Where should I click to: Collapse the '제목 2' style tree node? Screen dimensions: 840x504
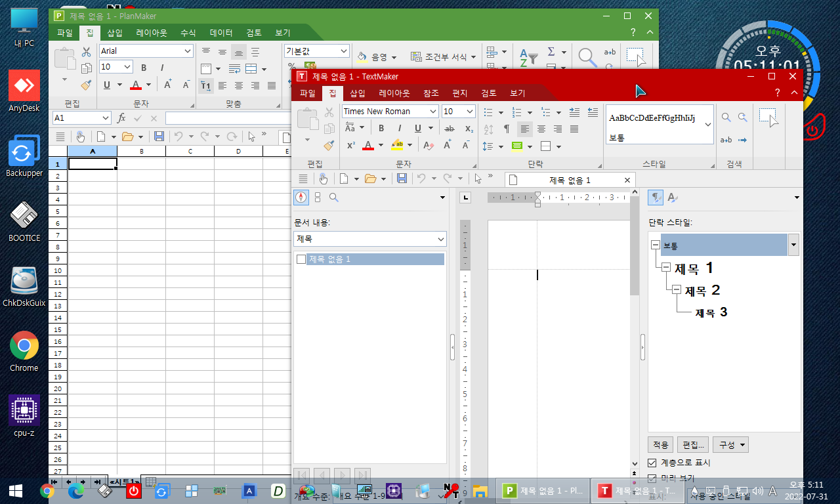[677, 290]
